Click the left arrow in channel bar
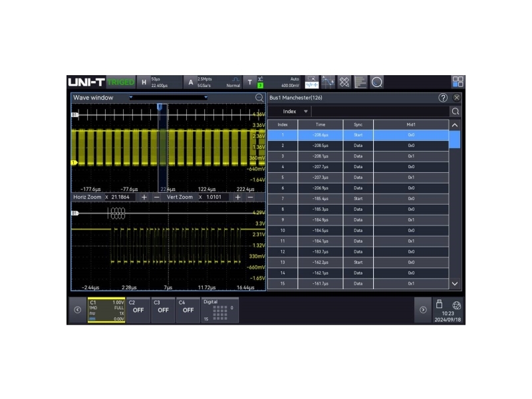 point(77,310)
